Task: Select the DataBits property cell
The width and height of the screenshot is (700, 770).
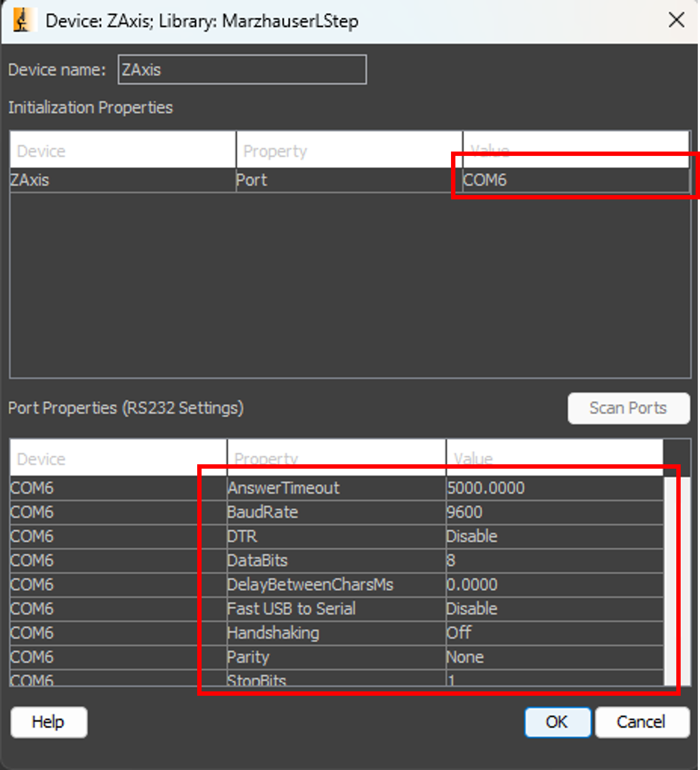Action: tap(337, 560)
